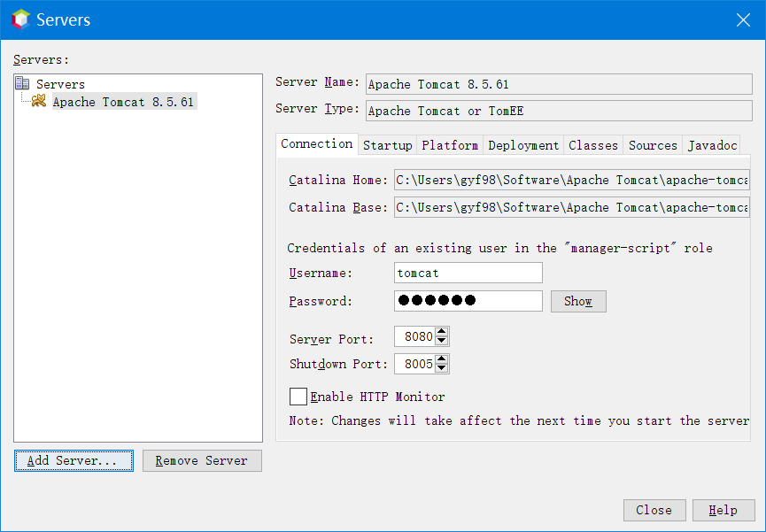Image resolution: width=766 pixels, height=532 pixels.
Task: Click the Server Port: label
Action: pos(331,339)
